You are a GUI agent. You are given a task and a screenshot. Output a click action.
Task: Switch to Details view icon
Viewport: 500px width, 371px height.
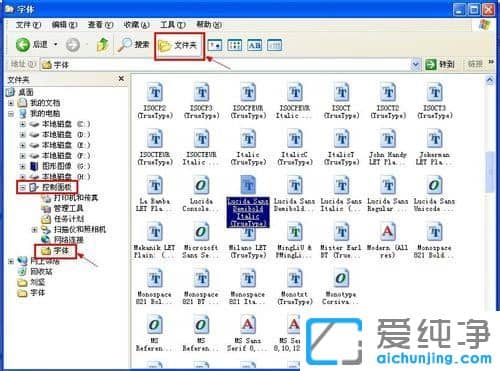[x=275, y=45]
